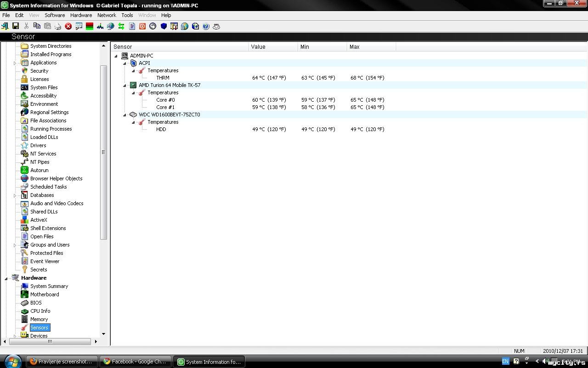Expand the Applications tree node
Screen dimensions: 588x368
pos(15,63)
